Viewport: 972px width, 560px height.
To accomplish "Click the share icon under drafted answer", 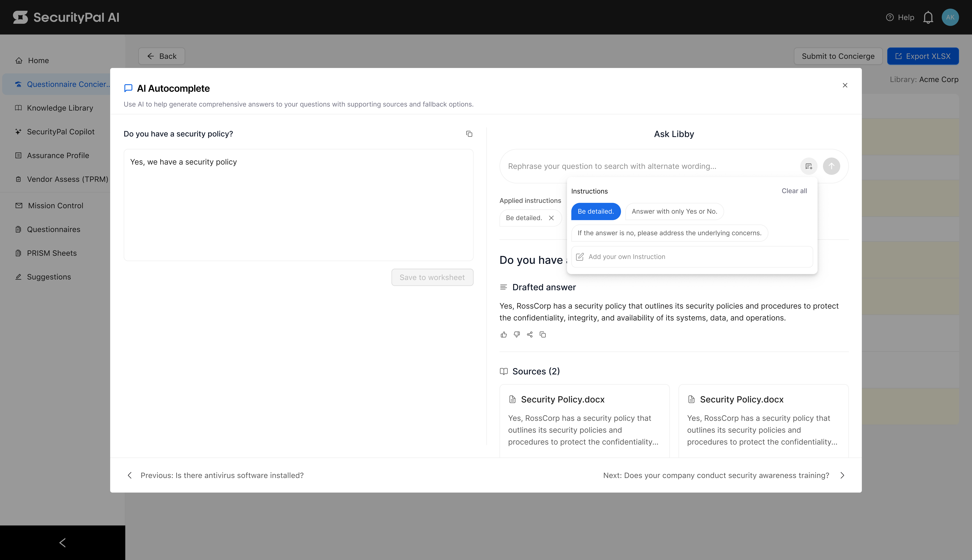I will click(x=530, y=335).
